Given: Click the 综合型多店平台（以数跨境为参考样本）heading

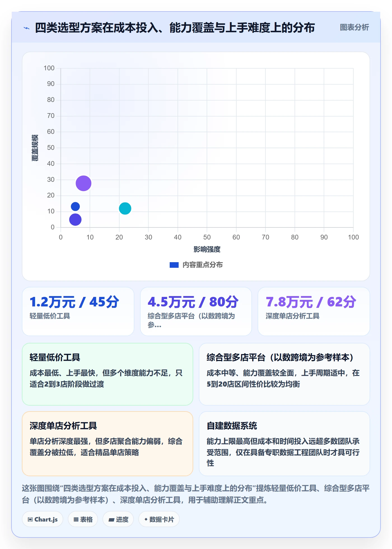Looking at the screenshot, I should (x=280, y=357).
